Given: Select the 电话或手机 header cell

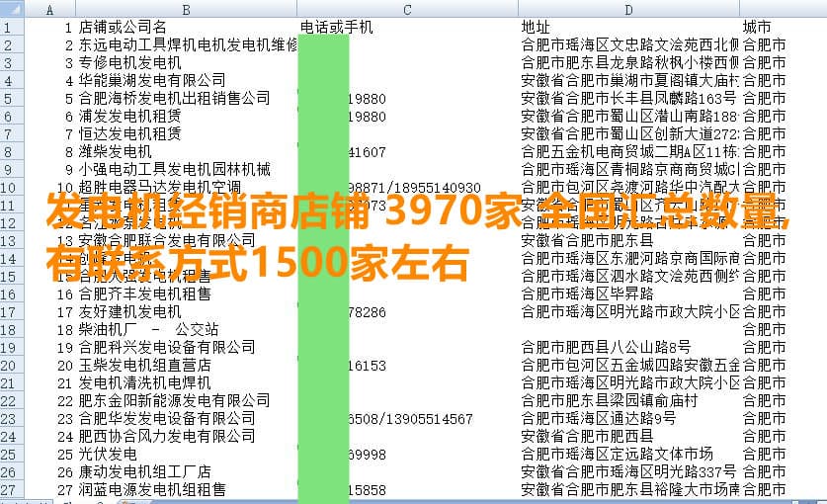Looking at the screenshot, I should point(336,27).
